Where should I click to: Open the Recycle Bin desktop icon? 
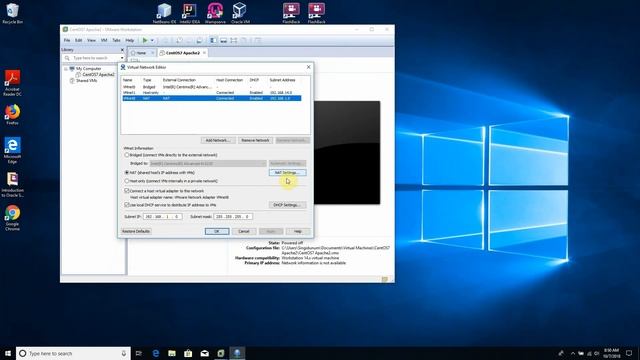pos(12,13)
